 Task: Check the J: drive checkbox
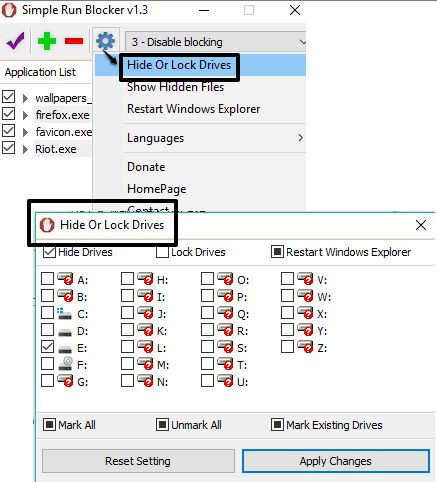(127, 313)
